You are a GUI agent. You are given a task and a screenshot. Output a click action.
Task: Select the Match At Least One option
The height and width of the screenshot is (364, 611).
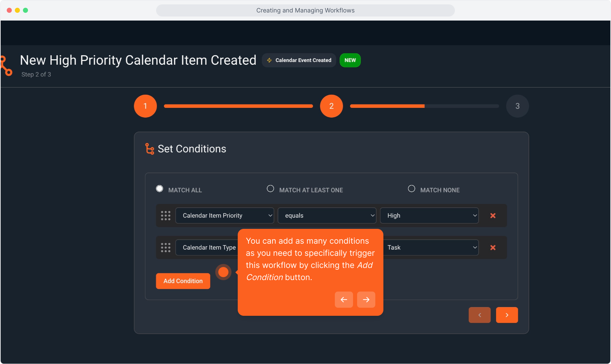270,189
